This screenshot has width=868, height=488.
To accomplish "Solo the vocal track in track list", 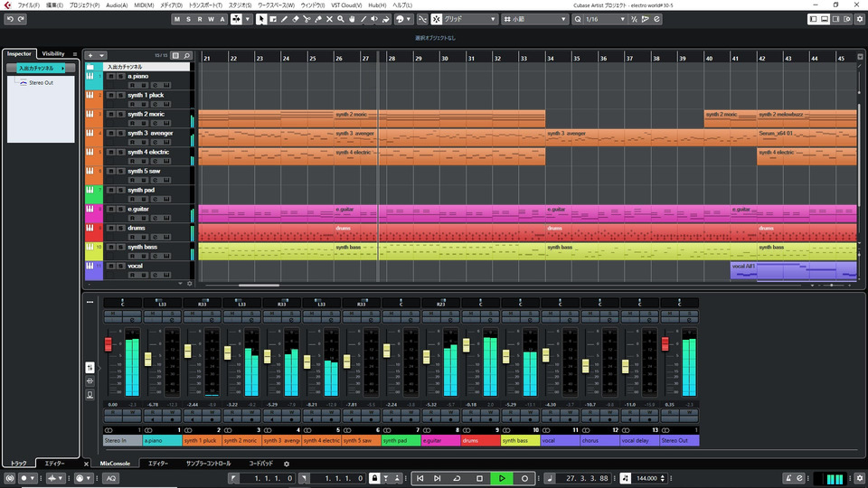I will coord(121,266).
